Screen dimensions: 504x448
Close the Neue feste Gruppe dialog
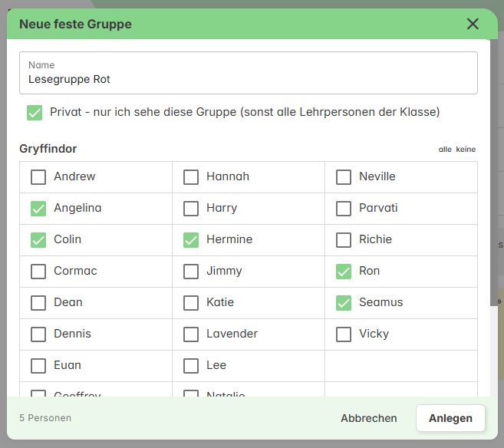tap(473, 24)
